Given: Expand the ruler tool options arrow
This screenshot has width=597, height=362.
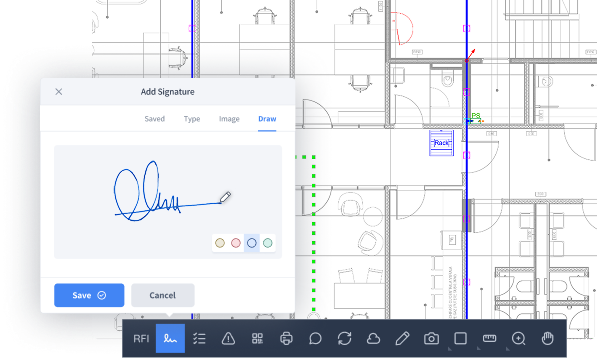Looking at the screenshot, I should 479,348.
